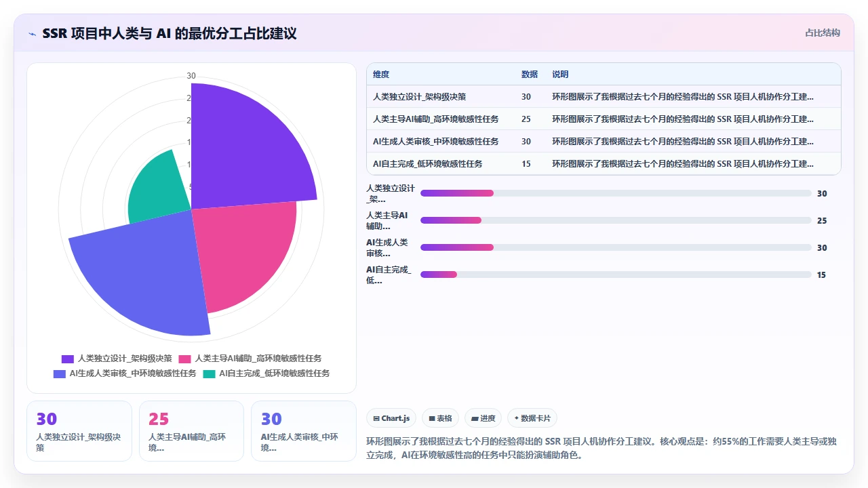The height and width of the screenshot is (488, 868).
Task: Click the 表格 tag
Action: pyautogui.click(x=441, y=419)
